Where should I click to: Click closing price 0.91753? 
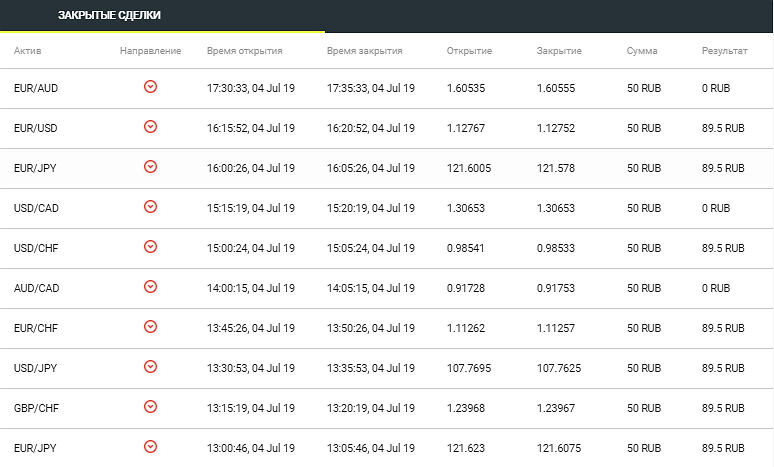(556, 288)
